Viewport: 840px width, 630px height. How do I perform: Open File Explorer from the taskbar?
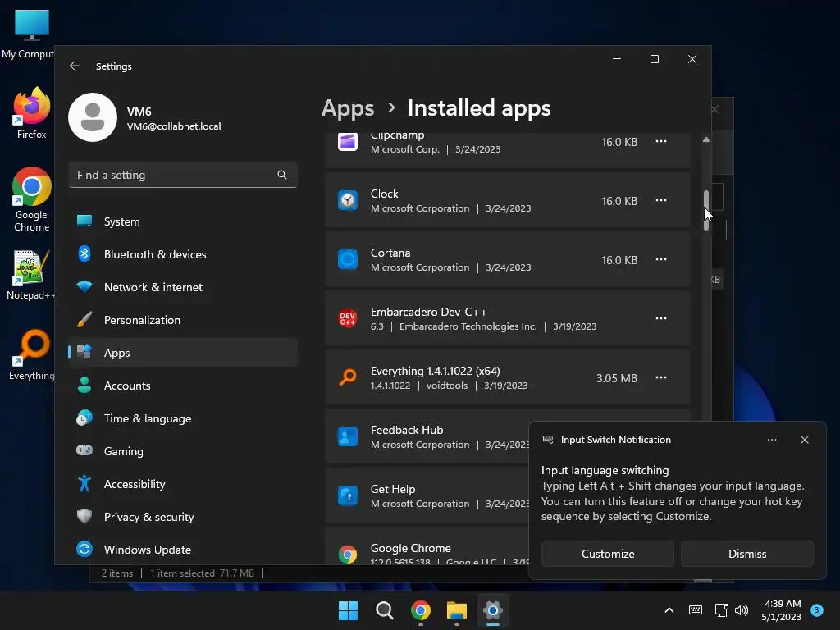[457, 610]
